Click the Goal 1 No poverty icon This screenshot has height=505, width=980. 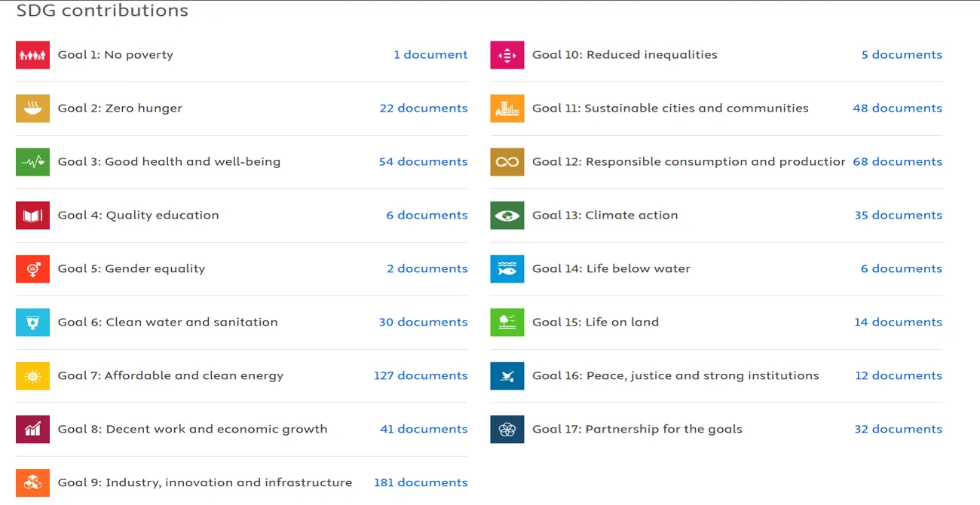(32, 55)
